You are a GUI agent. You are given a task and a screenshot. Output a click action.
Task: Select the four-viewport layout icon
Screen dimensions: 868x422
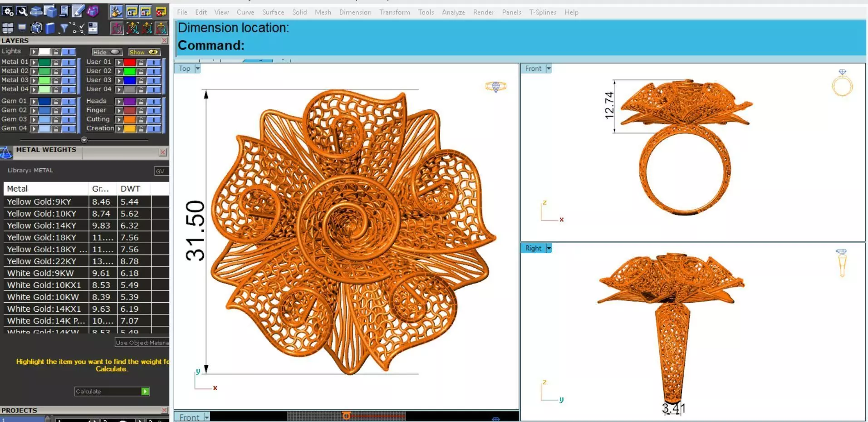8,28
